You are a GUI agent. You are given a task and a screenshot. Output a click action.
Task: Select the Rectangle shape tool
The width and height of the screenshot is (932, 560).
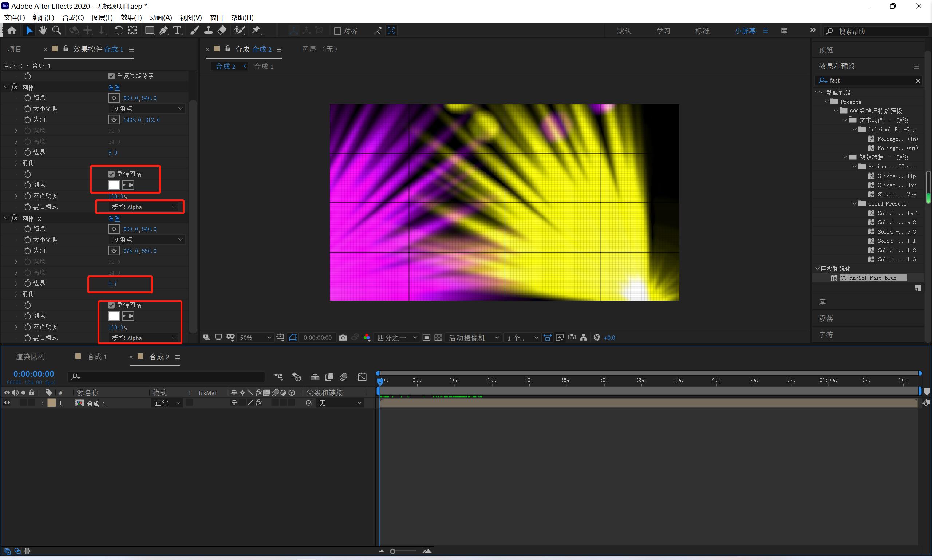[x=150, y=31]
